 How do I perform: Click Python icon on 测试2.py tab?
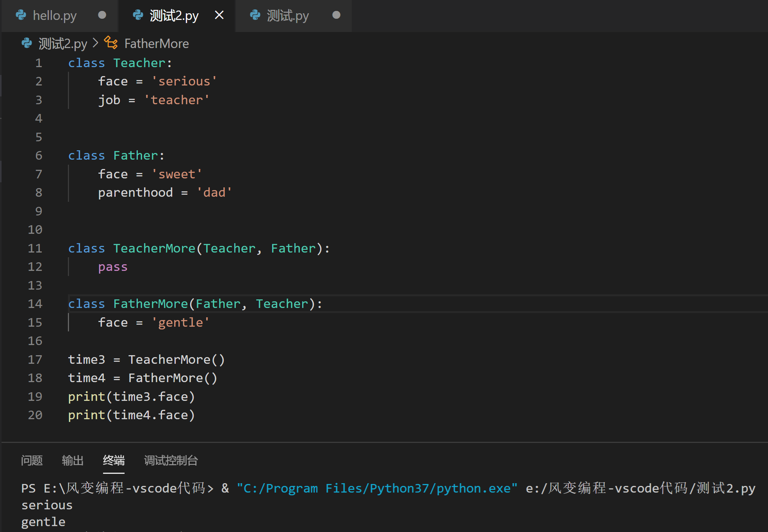tap(138, 15)
